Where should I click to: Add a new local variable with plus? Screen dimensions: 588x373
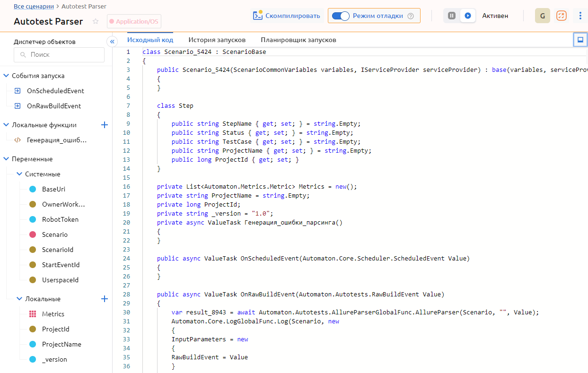coord(105,299)
